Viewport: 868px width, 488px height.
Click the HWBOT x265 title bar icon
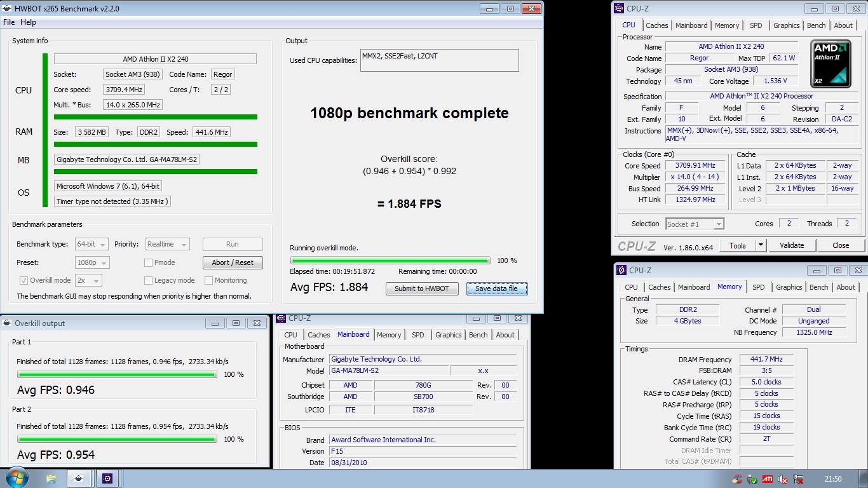[7, 9]
